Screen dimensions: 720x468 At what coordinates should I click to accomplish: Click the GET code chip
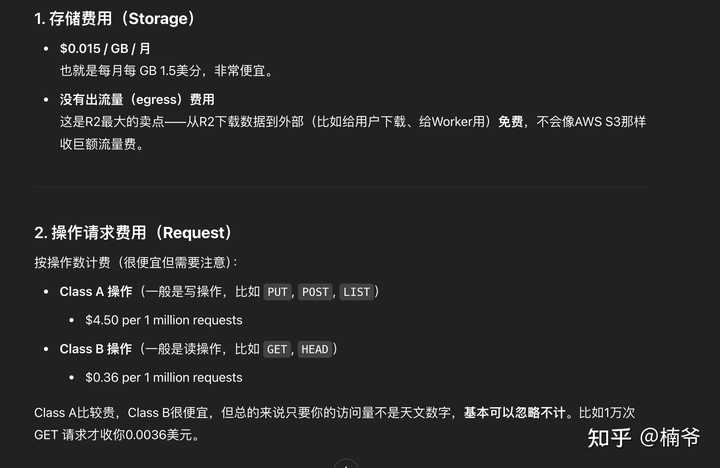point(277,350)
